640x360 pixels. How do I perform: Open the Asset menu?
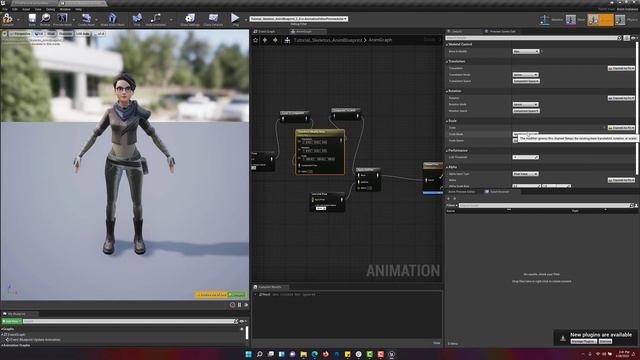click(26, 9)
